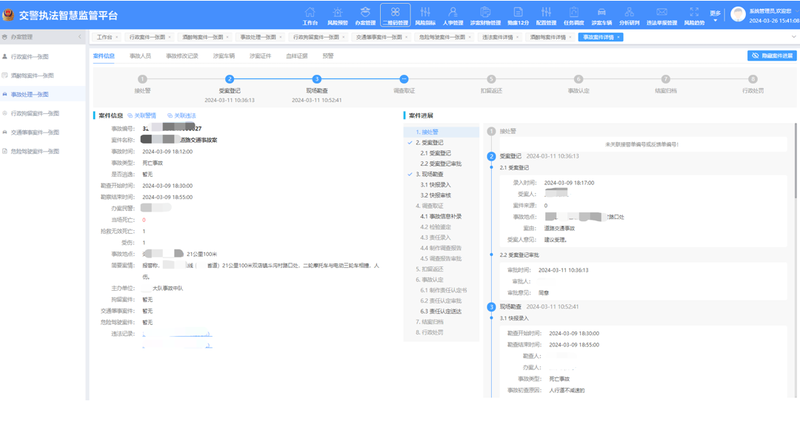Screen dimensions: 800x444
Task: Select '4.1 事故信息补录' in the progress tree
Action: 442,216
